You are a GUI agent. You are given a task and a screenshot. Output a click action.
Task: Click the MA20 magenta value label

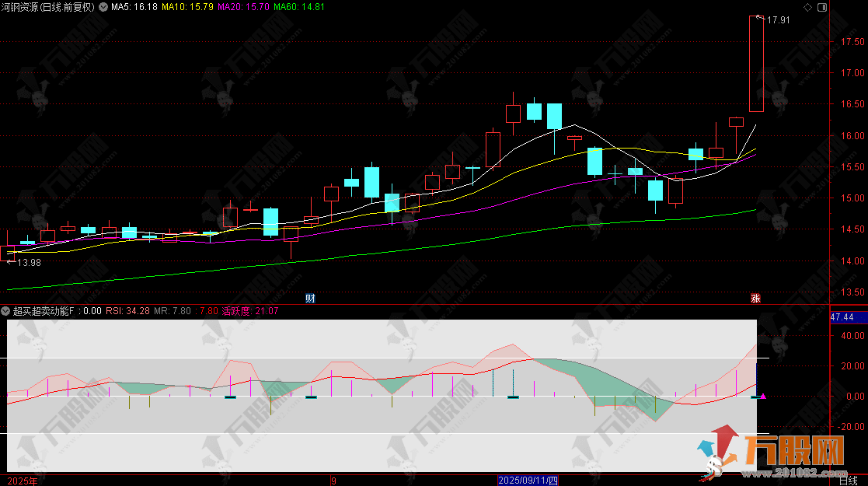243,7
